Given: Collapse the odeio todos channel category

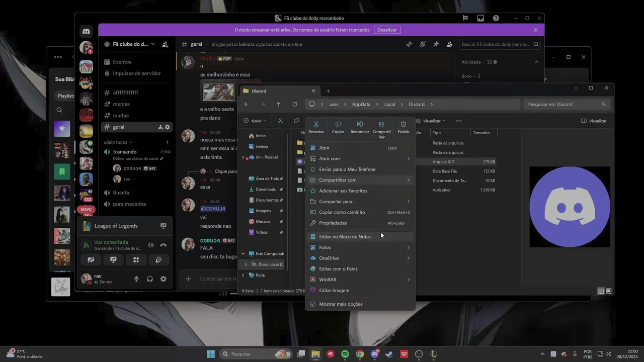Looking at the screenshot, I should pyautogui.click(x=118, y=142).
